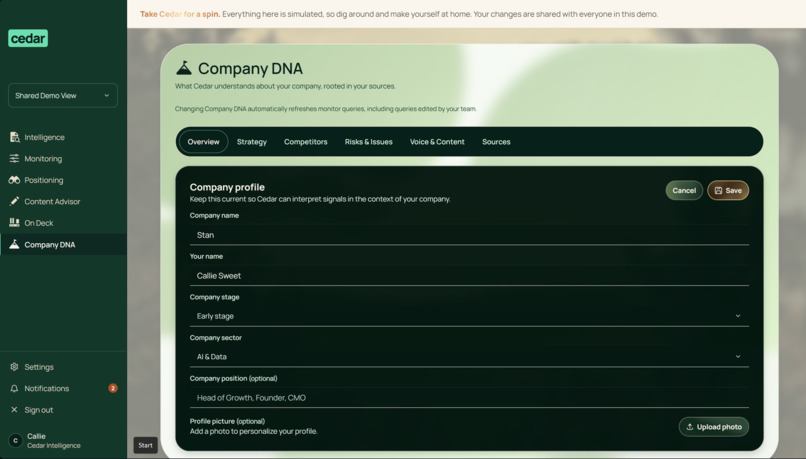
Task: Switch to the Risks & Issues tab
Action: 369,142
